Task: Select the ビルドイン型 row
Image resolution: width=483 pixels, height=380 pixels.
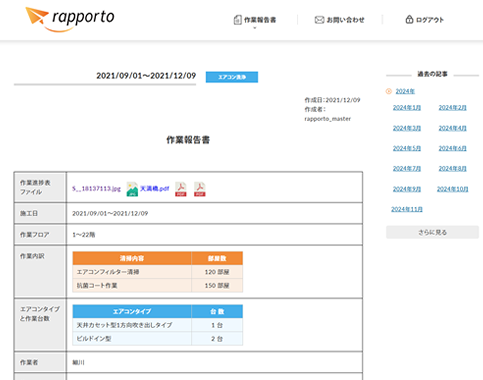Action: (158, 339)
